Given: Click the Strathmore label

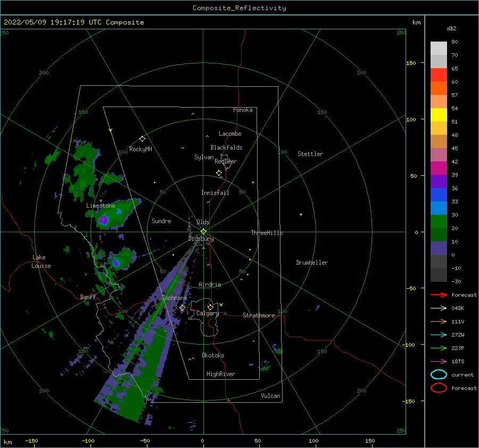Looking at the screenshot, I should (259, 315).
